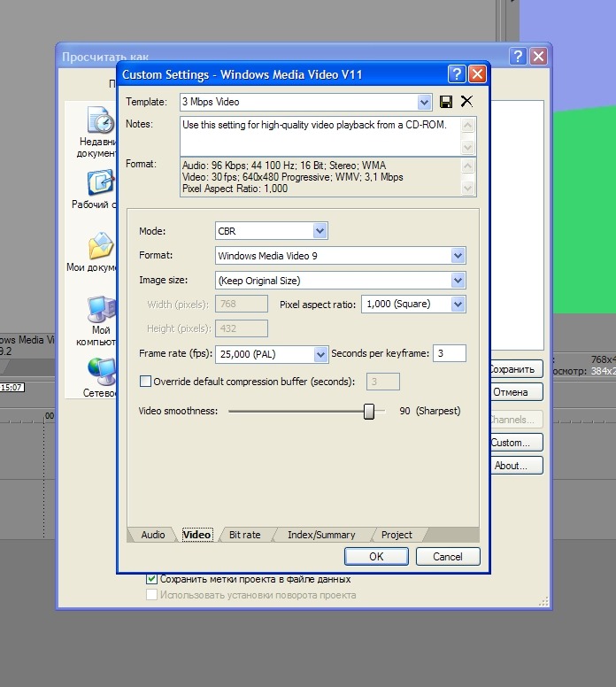The image size is (616, 687).
Task: Switch to the Audio tab
Action: [153, 535]
